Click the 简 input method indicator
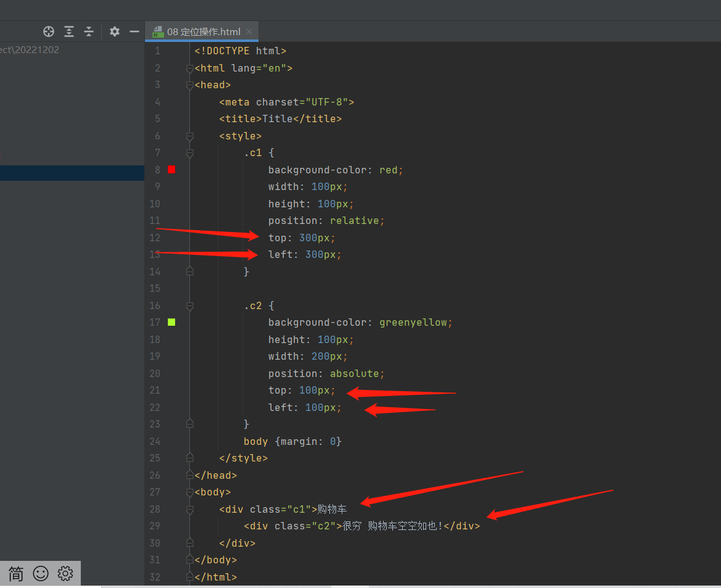The image size is (721, 588). [x=16, y=574]
